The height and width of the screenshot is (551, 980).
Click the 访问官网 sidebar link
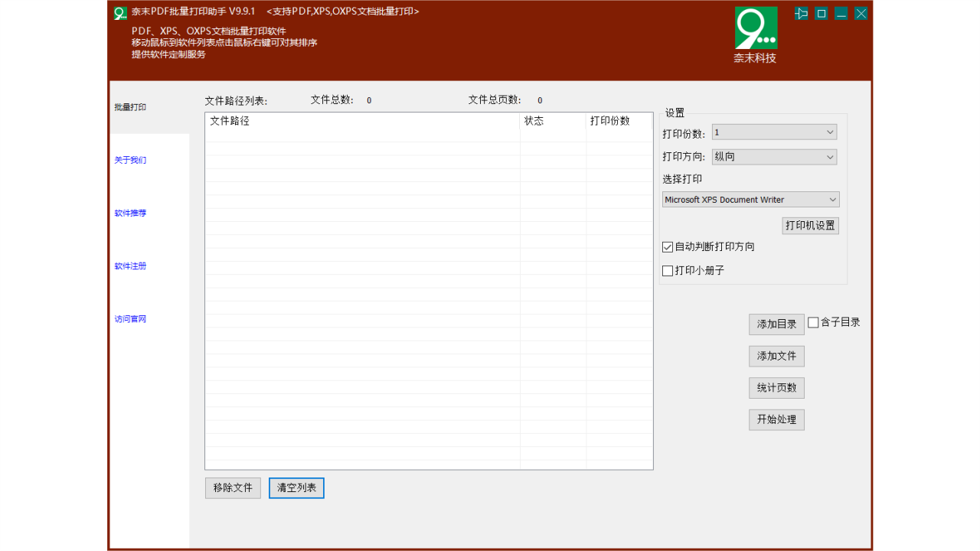coord(130,319)
